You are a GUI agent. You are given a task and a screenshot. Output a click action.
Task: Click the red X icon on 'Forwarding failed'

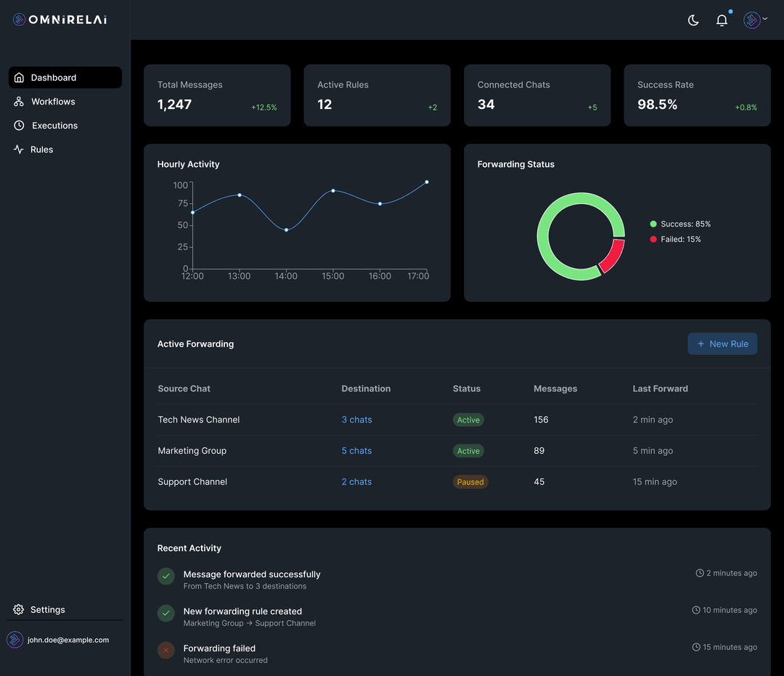[x=166, y=651]
